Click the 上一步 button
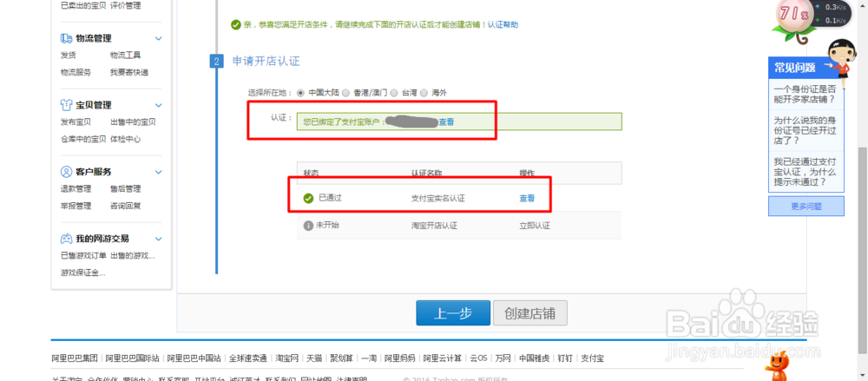Image resolution: width=868 pixels, height=381 pixels. tap(453, 313)
